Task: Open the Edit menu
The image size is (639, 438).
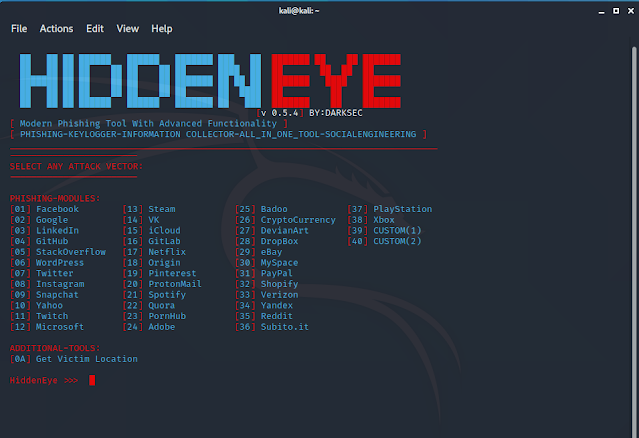Action: [95, 29]
